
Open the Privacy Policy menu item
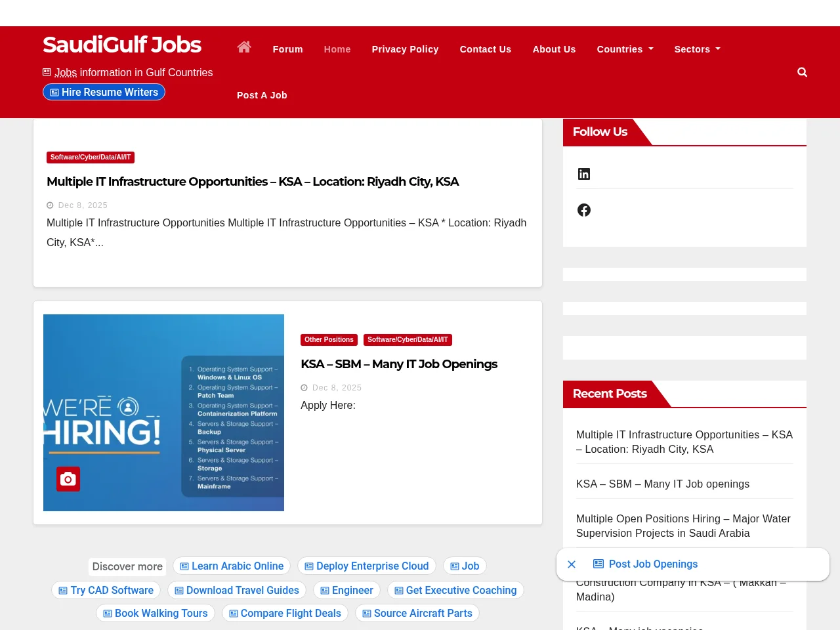405,49
